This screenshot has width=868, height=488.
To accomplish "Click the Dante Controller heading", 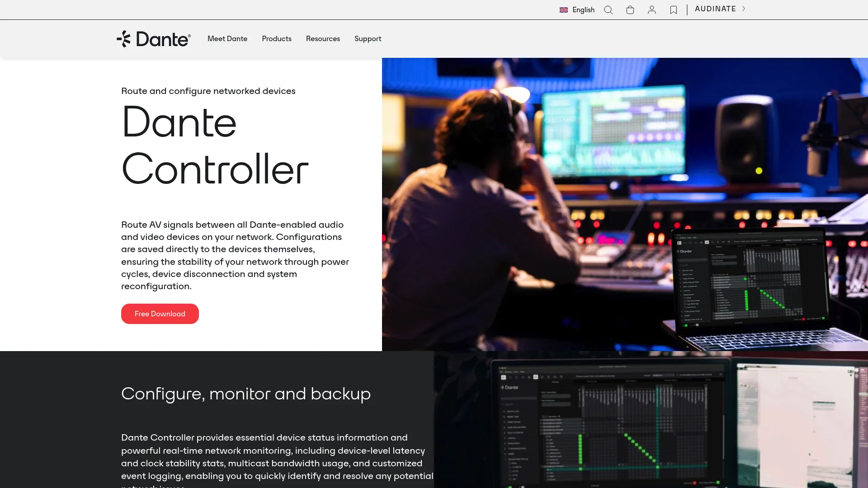I will click(215, 145).
